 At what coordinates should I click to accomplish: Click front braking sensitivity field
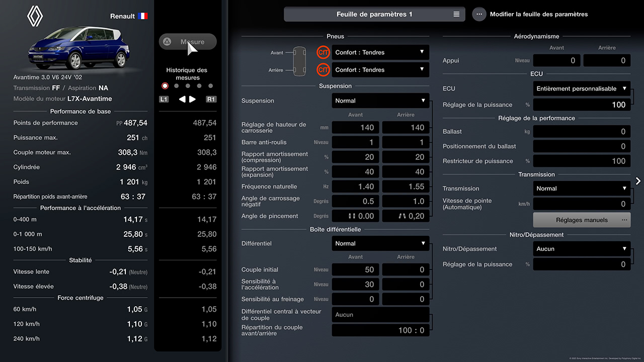tap(355, 299)
